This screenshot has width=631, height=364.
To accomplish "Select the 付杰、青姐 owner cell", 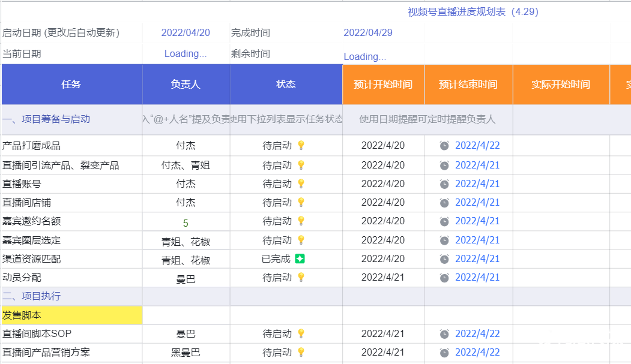I will point(186,165).
